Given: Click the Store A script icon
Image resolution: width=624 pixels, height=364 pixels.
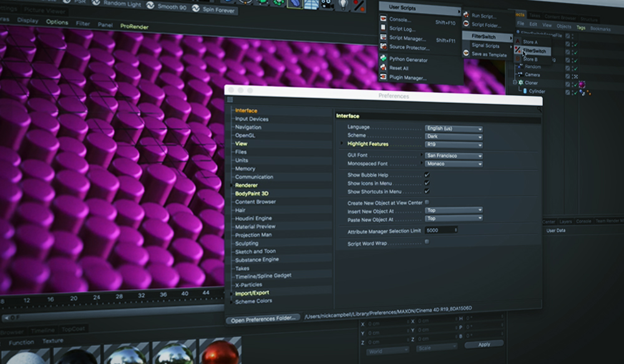Looking at the screenshot, I should click(518, 41).
